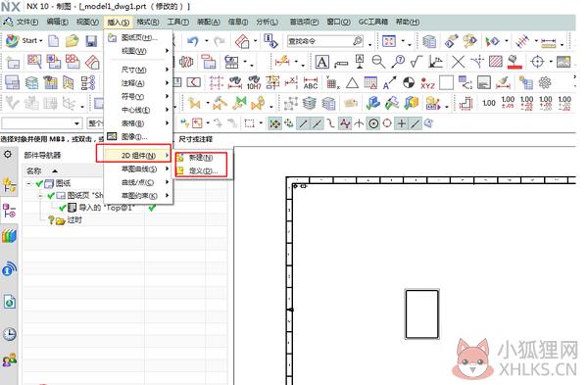
Task: Click the Start button
Action: click(x=24, y=41)
